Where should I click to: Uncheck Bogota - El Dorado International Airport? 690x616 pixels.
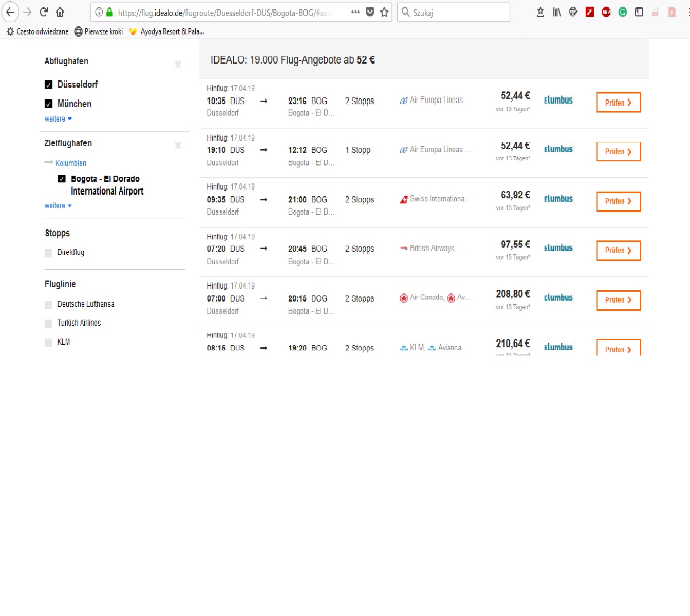62,179
